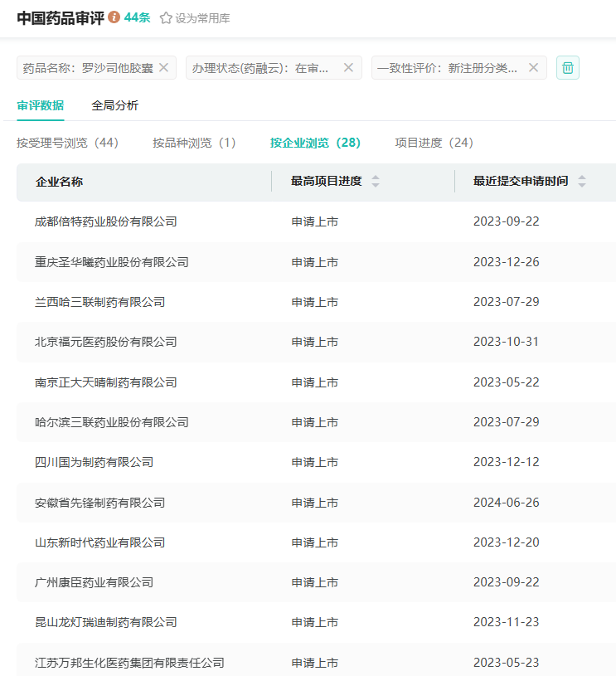The image size is (616, 676).
Task: Remove the 药品名称 罗沙司他胶囊 filter tag
Action: 163,67
